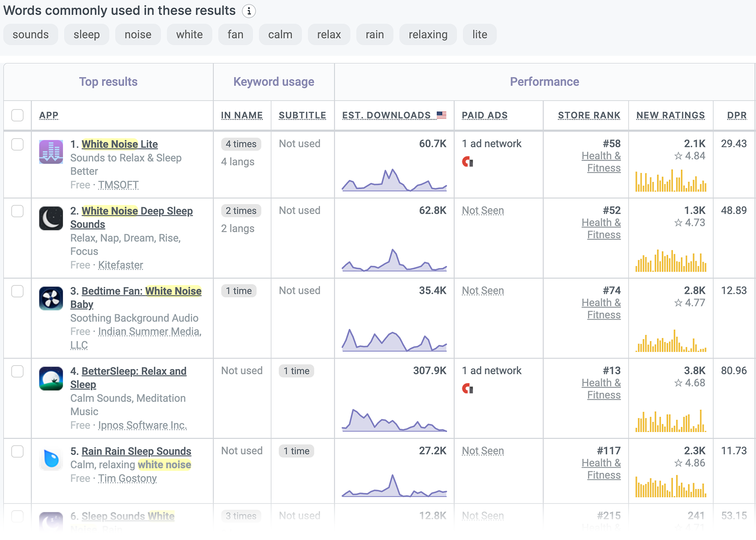Viewport: 756px width, 540px height.
Task: Click the rating star for White Noise Lite
Action: 678,156
